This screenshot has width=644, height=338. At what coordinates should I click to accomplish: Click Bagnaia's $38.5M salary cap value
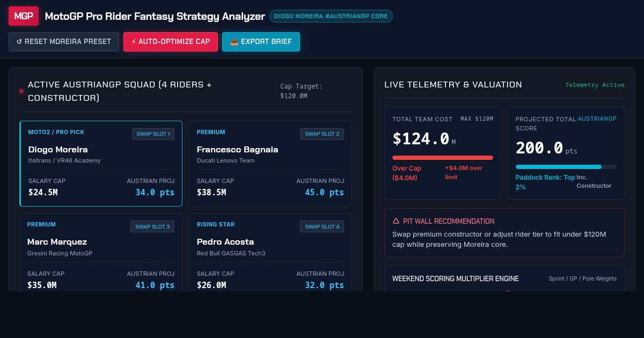[211, 193]
